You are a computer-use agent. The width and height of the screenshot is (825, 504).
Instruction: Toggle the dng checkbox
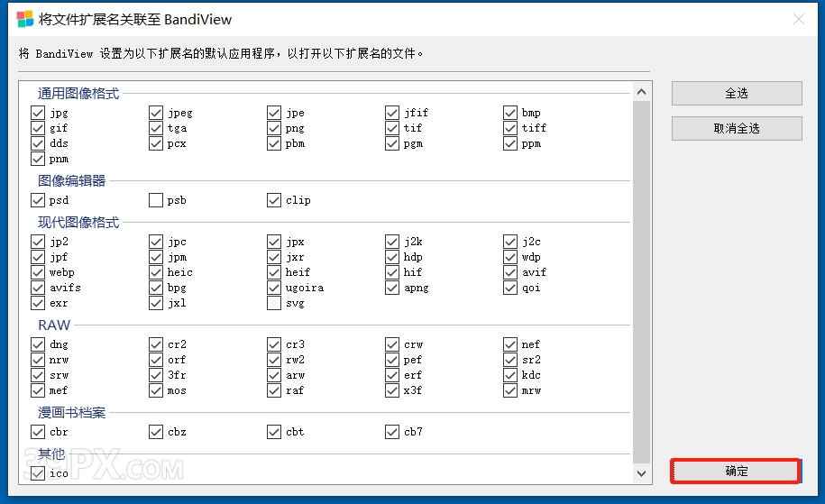[38, 344]
